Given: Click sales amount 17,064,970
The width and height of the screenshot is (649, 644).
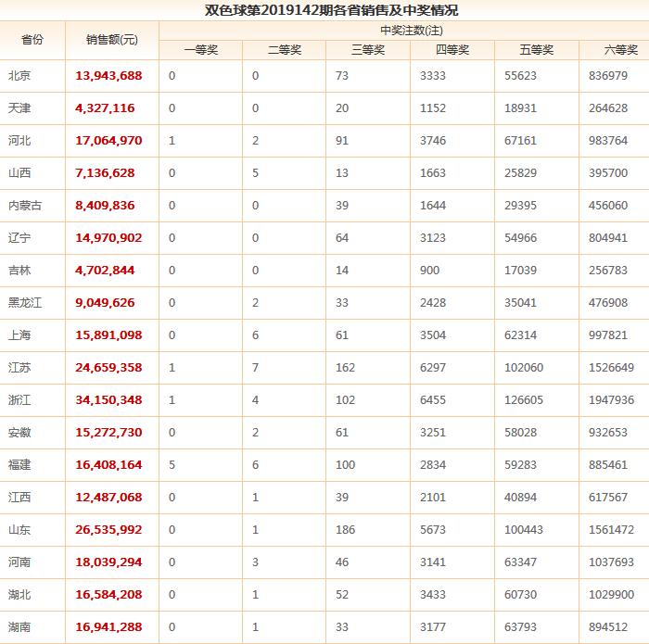Looking at the screenshot, I should click(x=108, y=141).
